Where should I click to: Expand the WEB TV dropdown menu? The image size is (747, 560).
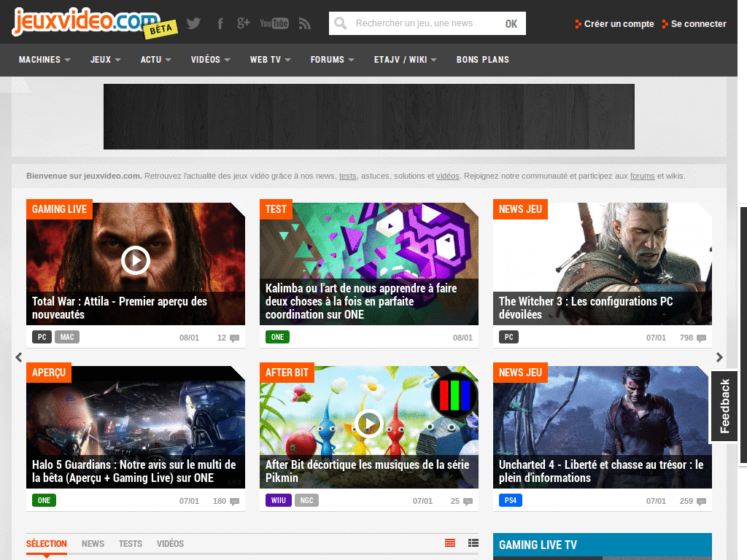point(270,60)
